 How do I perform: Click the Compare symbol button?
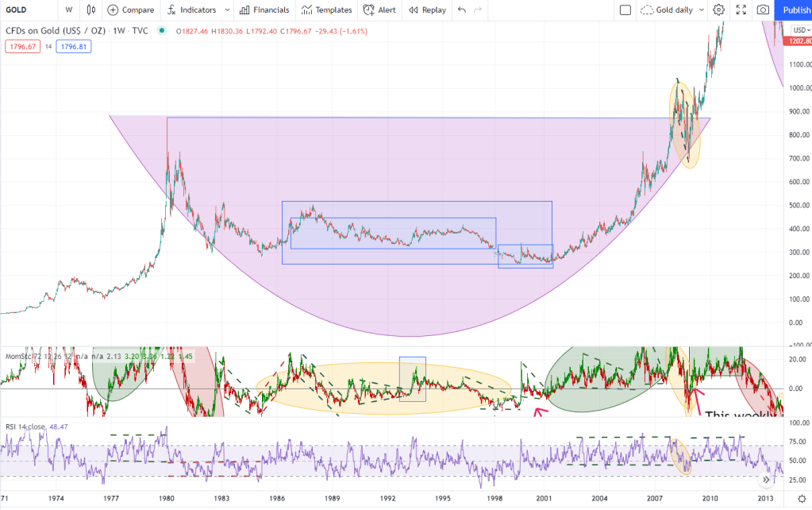(130, 10)
